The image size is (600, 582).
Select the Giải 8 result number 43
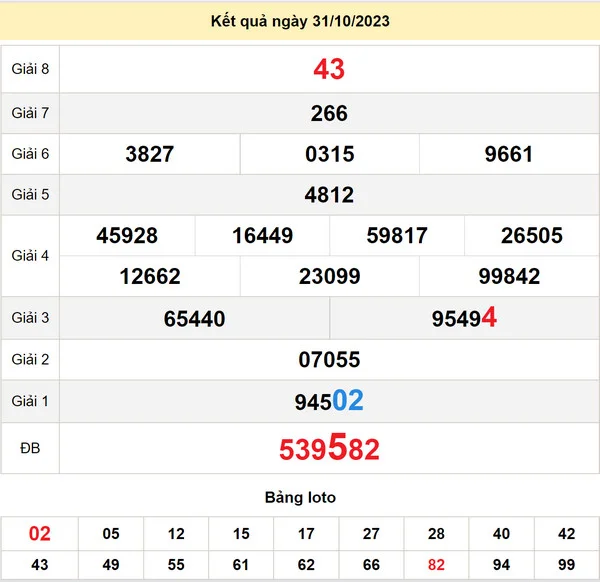(329, 69)
